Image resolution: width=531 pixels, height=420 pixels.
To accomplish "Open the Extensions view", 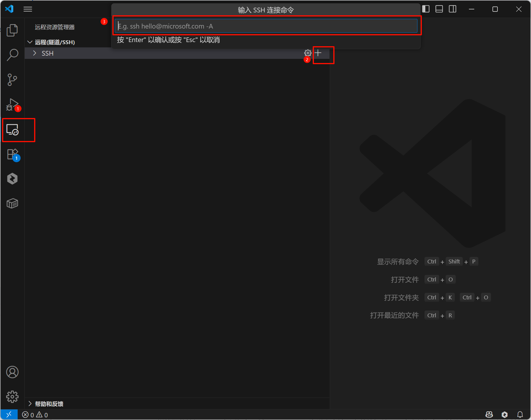I will 12,154.
